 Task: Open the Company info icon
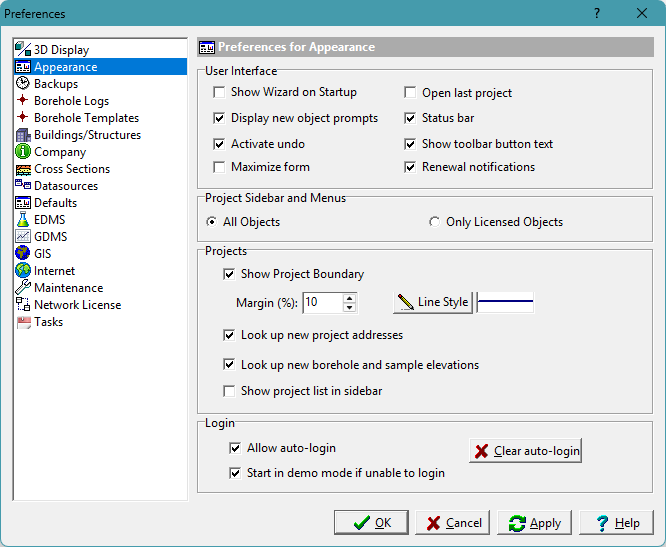[x=23, y=152]
